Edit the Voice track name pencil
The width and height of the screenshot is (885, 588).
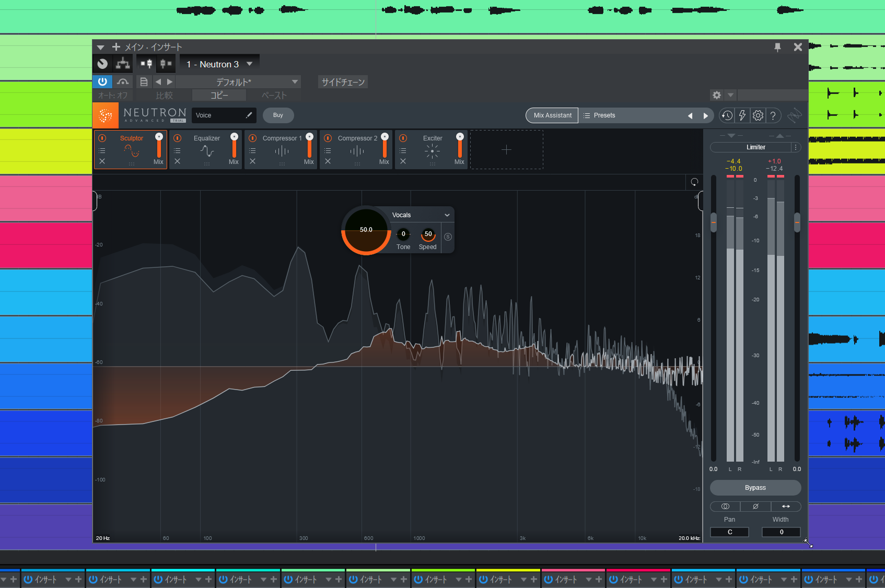tap(249, 115)
